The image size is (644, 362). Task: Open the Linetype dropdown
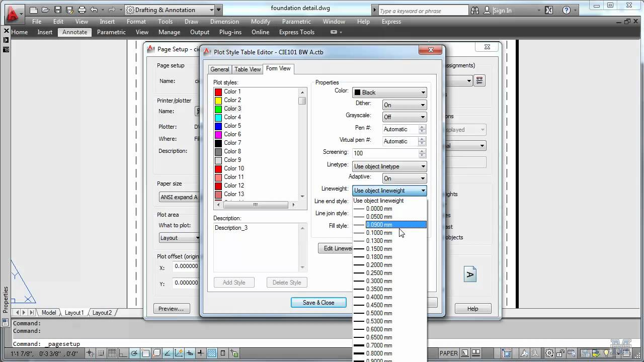click(389, 166)
